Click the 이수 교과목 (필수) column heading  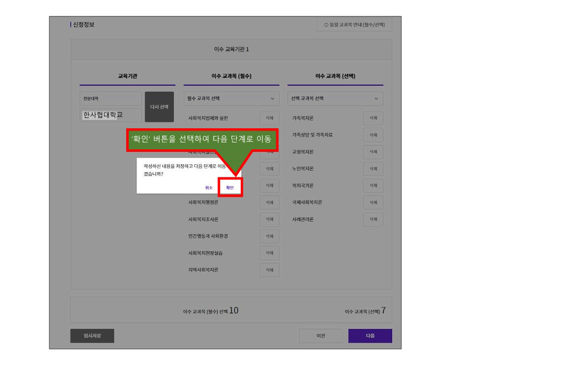click(x=231, y=76)
